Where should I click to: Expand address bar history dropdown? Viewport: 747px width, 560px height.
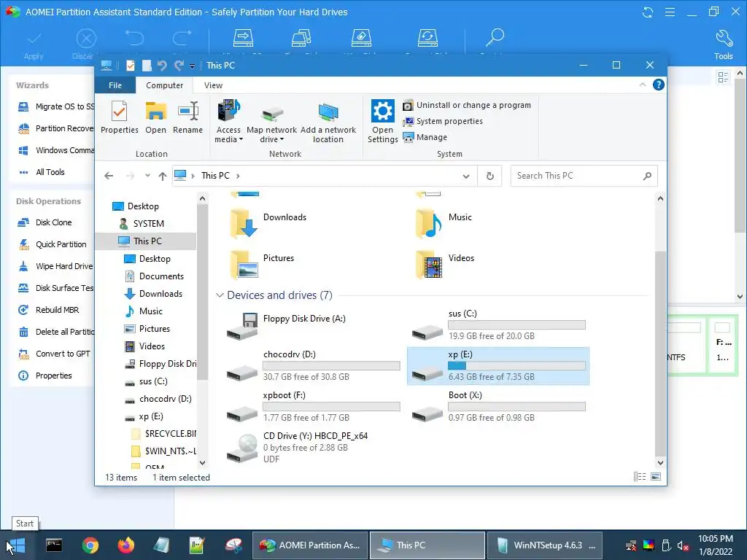tap(466, 176)
